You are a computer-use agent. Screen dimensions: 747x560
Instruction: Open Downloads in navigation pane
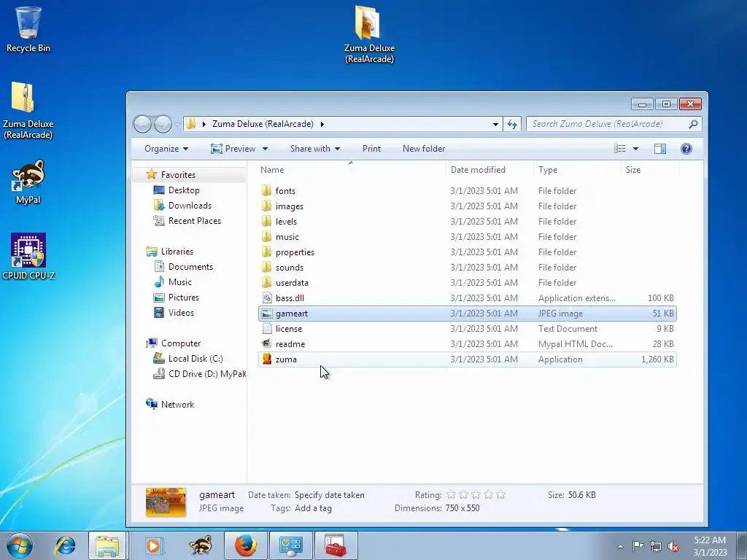pyautogui.click(x=190, y=206)
